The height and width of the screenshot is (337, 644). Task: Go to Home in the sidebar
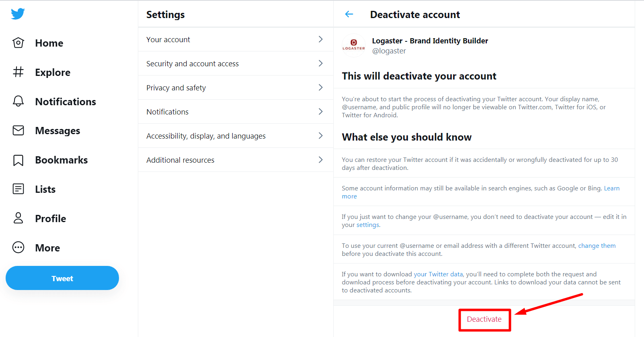pos(49,43)
